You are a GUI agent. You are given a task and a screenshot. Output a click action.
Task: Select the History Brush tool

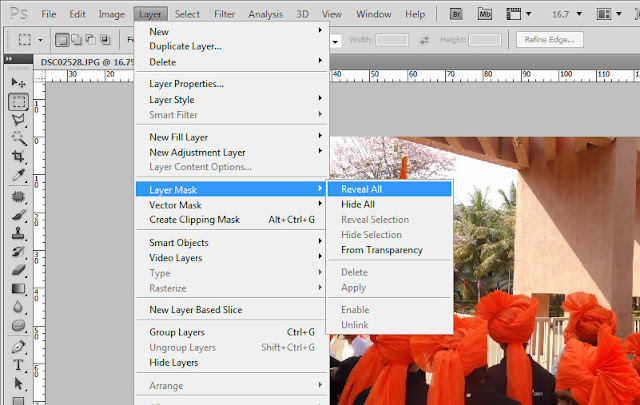coord(18,252)
